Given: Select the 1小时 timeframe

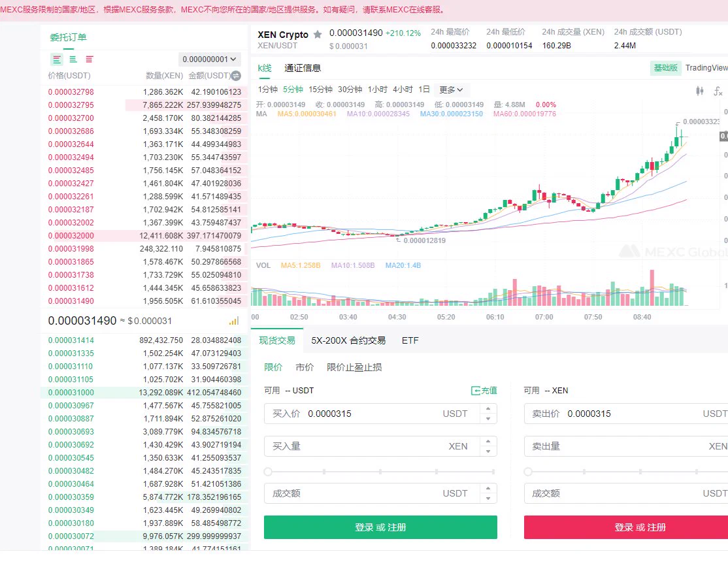Looking at the screenshot, I should 378,89.
